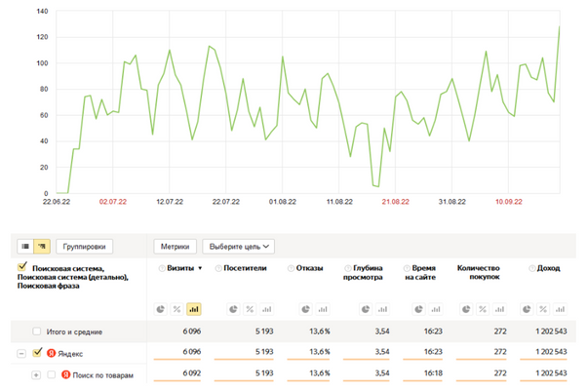Click the Поиск по товарам label

click(x=102, y=375)
